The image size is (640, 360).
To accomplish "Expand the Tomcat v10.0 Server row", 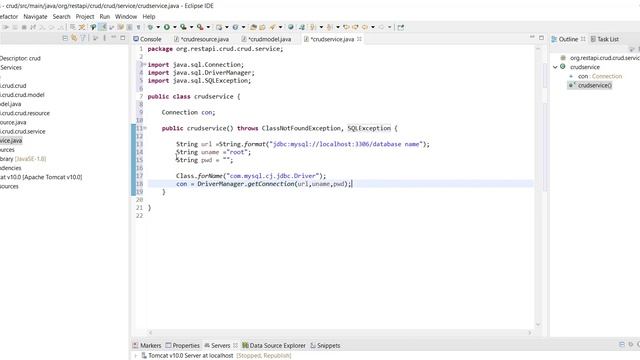I will (136, 356).
